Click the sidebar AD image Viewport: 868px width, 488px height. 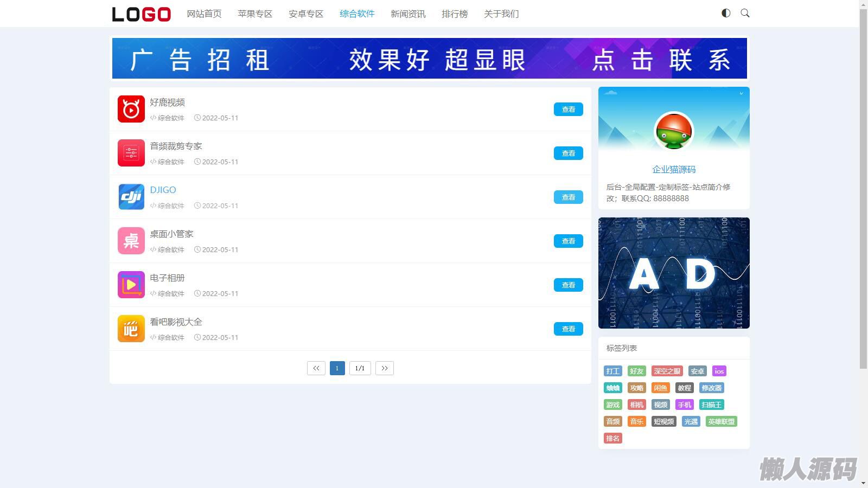pos(673,273)
